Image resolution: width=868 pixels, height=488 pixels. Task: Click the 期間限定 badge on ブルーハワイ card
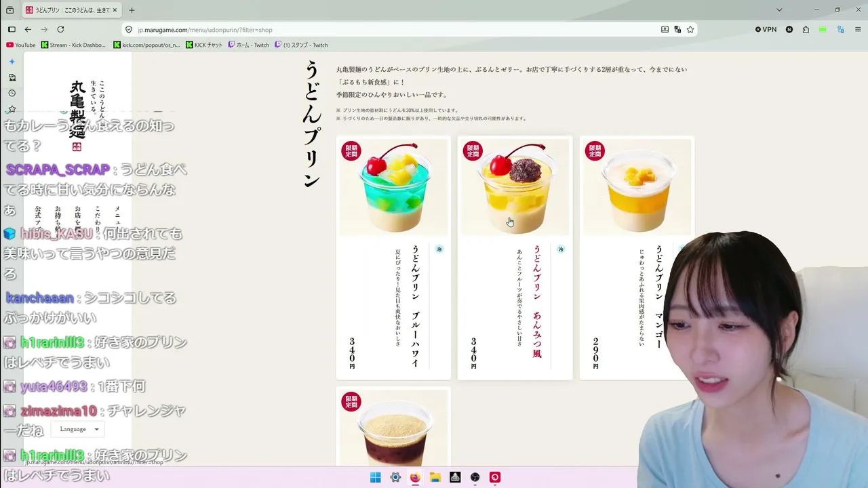(351, 150)
